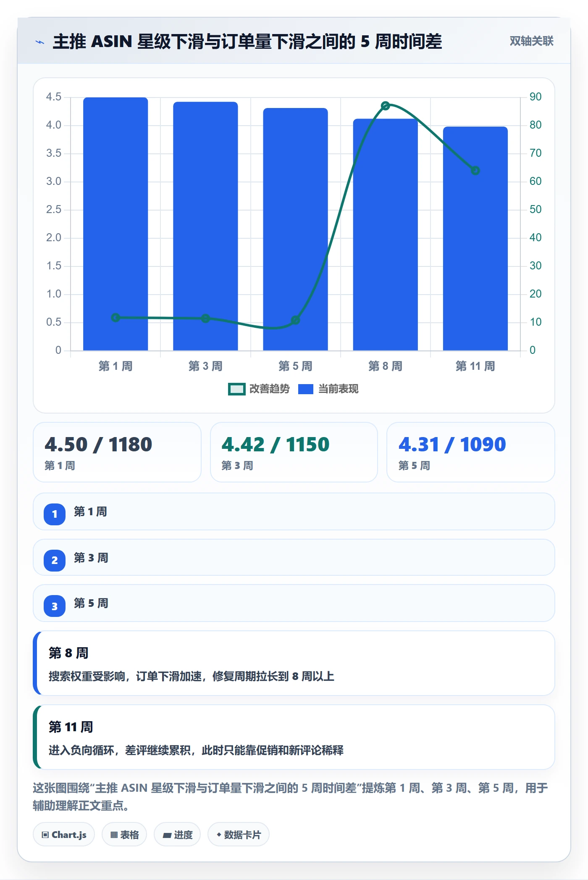Select the 第 5 周 step row text
This screenshot has height=880, width=588.
[x=91, y=603]
